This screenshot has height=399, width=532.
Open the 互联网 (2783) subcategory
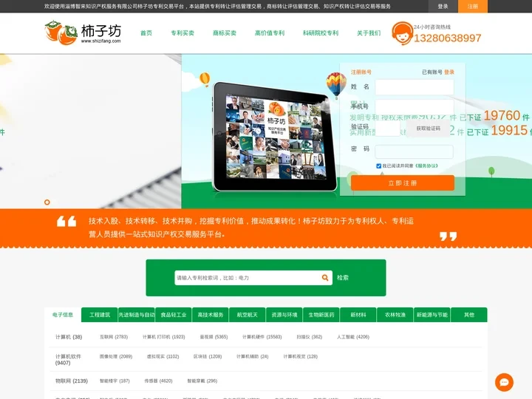[x=114, y=337]
